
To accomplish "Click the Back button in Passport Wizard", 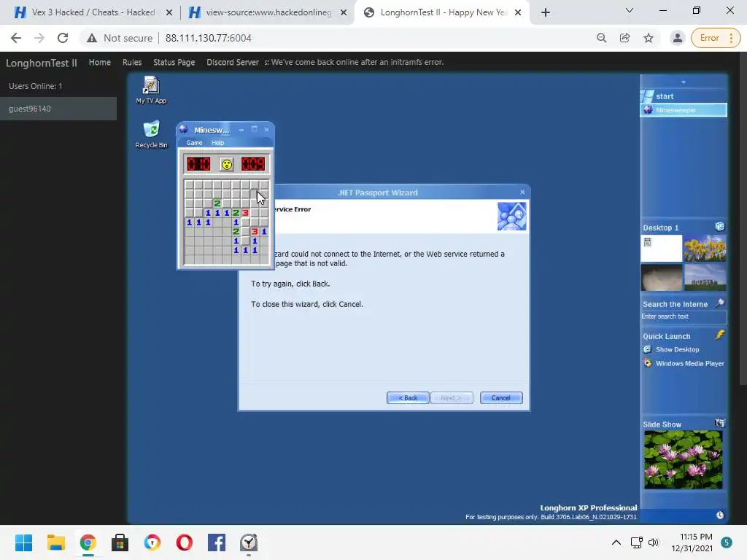I will point(408,397).
